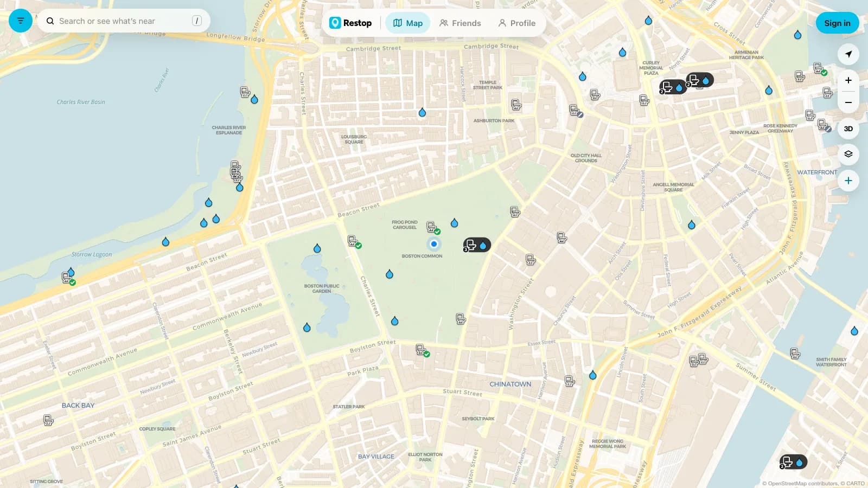Select verified restroom on Boylston Street
This screenshot has height=488, width=868.
click(x=422, y=350)
